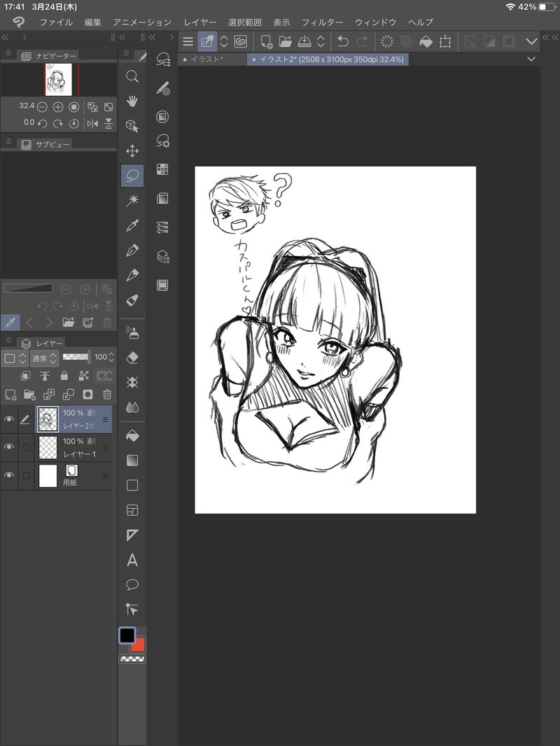Open the ファイル menu

coord(56,22)
